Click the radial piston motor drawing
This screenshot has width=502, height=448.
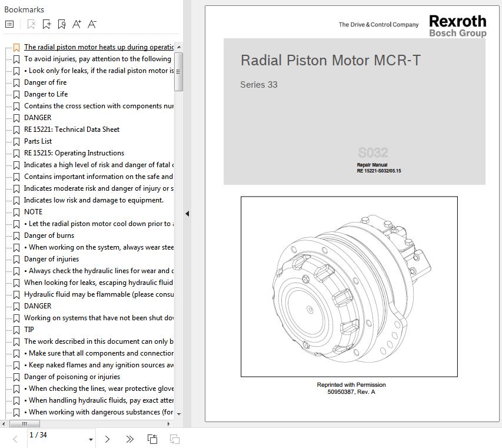point(350,287)
